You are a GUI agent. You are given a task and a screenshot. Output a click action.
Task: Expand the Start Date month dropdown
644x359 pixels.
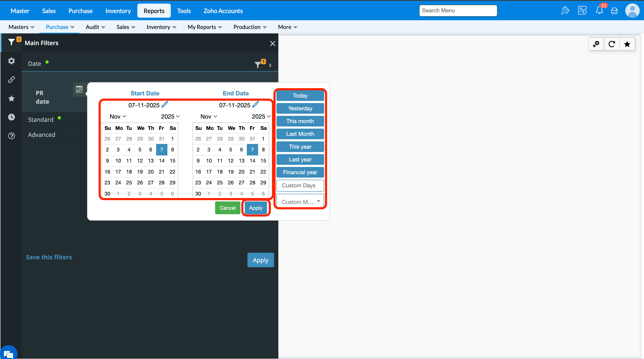[x=118, y=116]
